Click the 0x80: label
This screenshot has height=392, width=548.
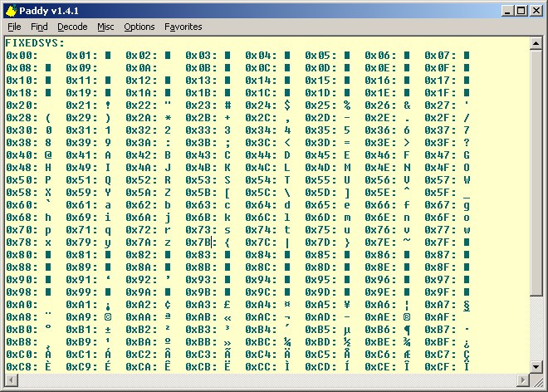tap(22, 255)
